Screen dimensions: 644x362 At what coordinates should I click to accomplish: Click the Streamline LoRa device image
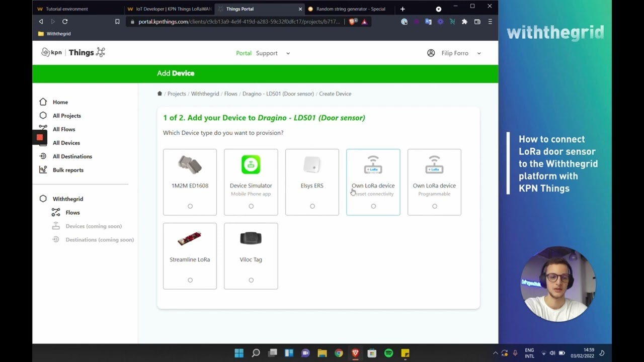click(190, 238)
